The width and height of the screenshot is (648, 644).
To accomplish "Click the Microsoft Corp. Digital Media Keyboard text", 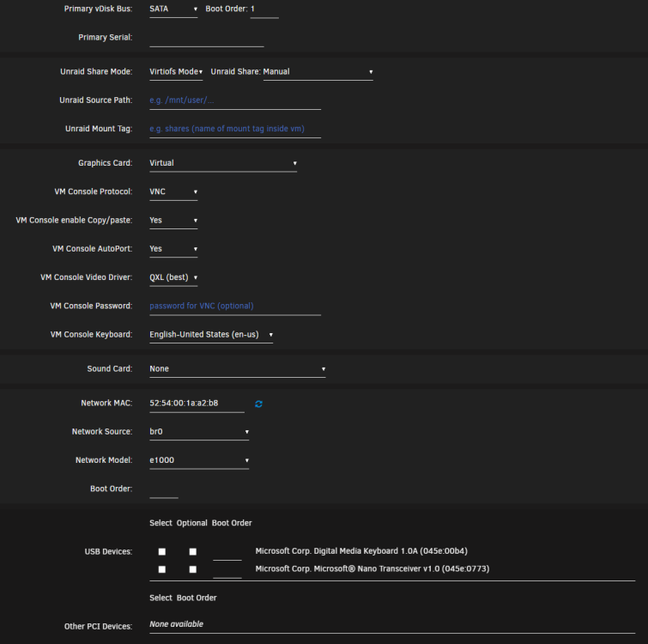I will click(361, 551).
